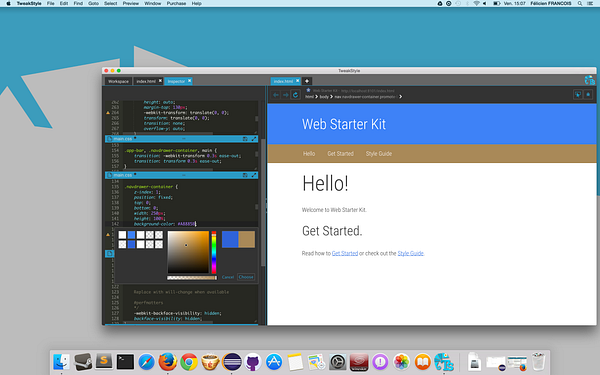Click the Inspector panel vertical scrollbar
The width and height of the screenshot is (600, 375).
(x=263, y=202)
